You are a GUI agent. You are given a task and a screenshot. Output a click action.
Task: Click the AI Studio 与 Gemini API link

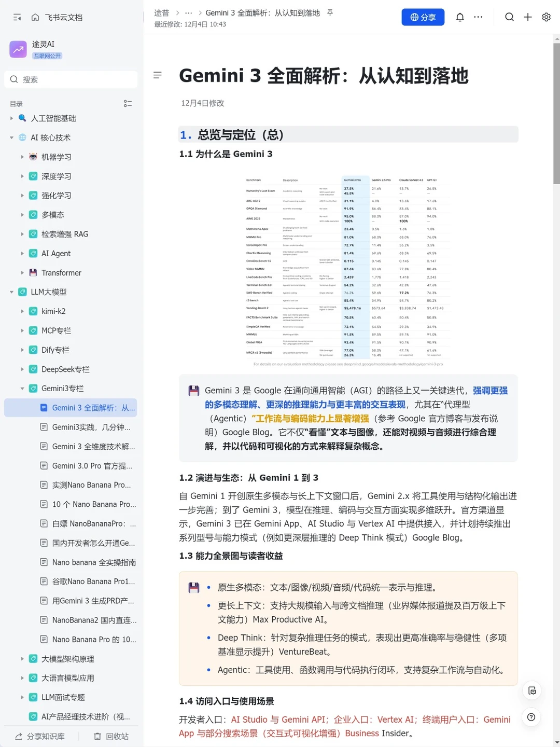(x=279, y=720)
